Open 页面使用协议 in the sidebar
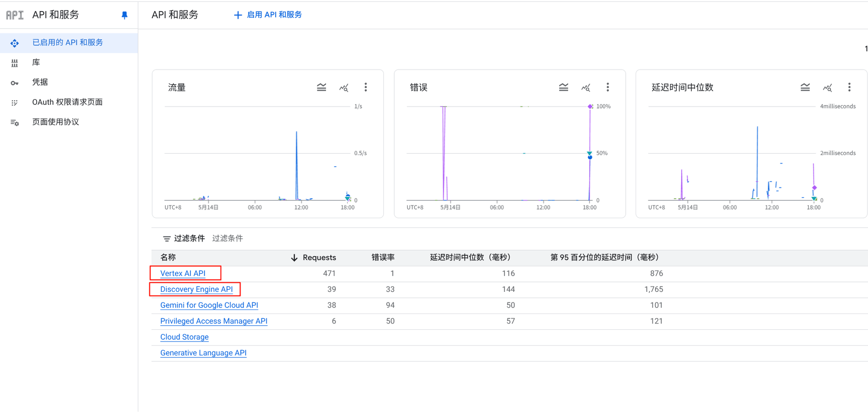This screenshot has height=412, width=868. 69,122
